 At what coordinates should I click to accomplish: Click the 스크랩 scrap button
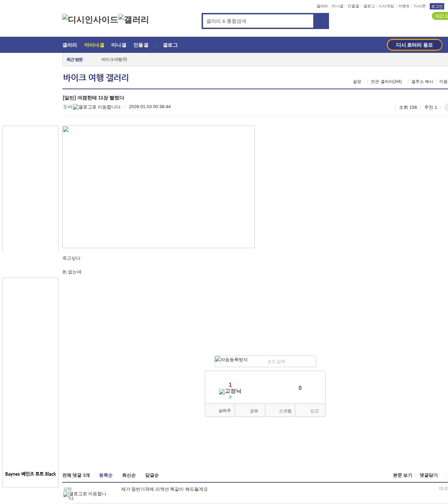(280, 411)
